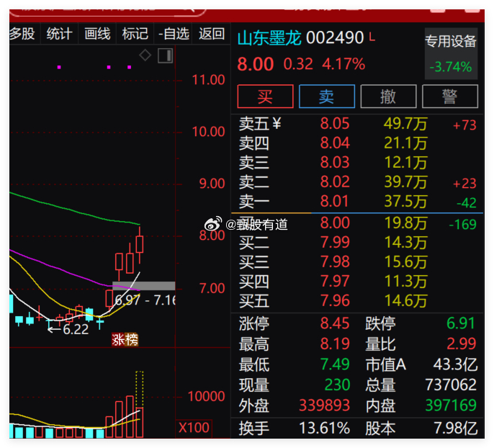Click the 警 alert button
This screenshot has width=494, height=448.
click(x=449, y=97)
